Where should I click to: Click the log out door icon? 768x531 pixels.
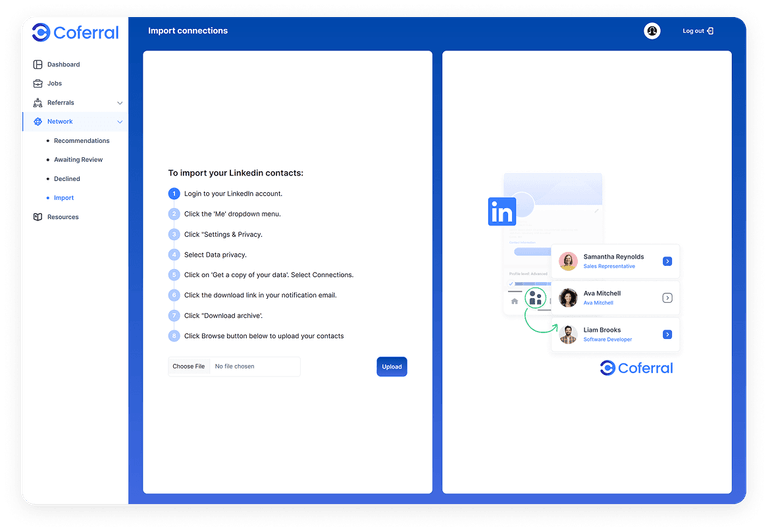pos(710,31)
